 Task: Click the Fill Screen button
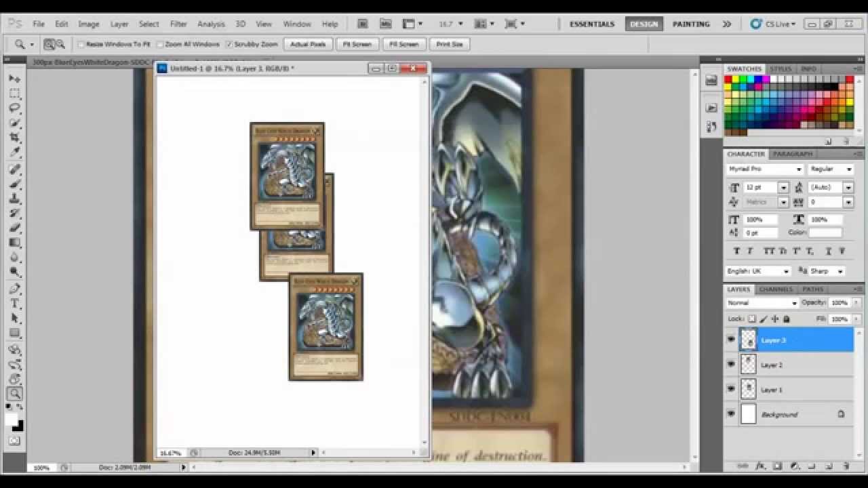[x=403, y=44]
